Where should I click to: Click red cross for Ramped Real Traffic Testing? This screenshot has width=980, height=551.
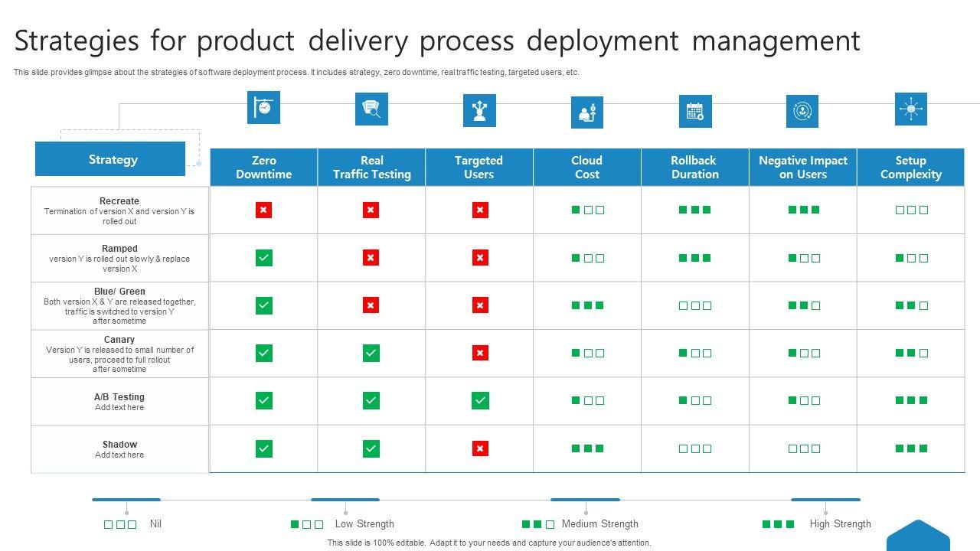371,258
